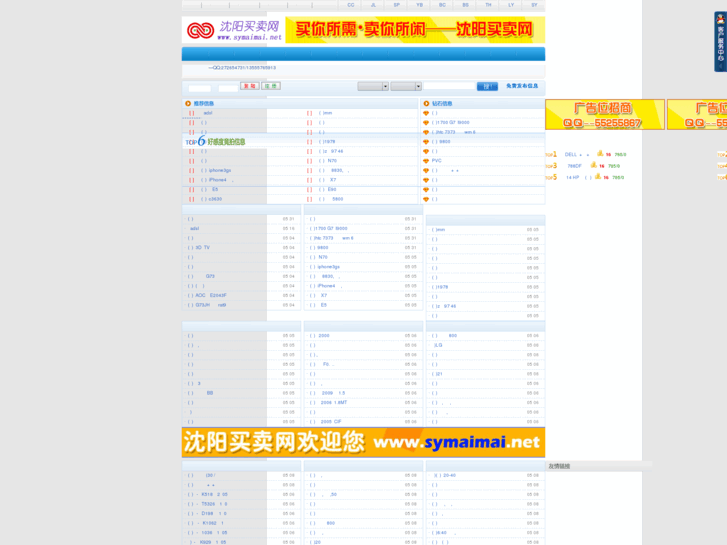Click the 友情链接 section header
727x545 pixels.
(559, 466)
